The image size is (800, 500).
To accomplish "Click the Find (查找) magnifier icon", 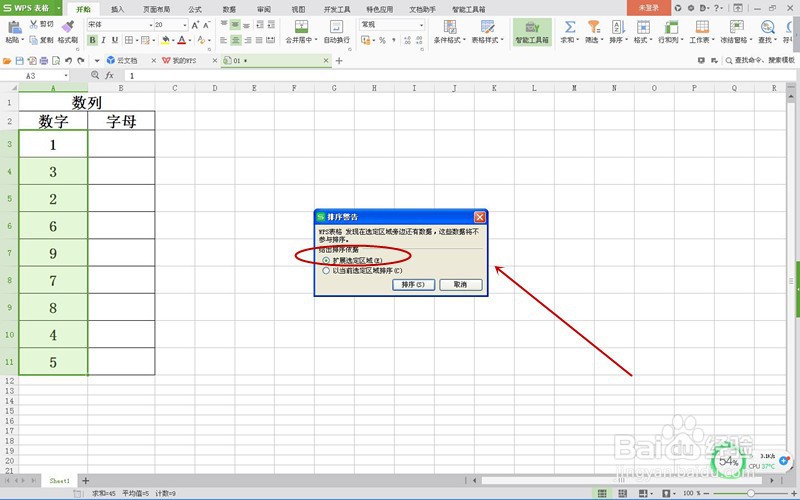I will click(x=767, y=27).
